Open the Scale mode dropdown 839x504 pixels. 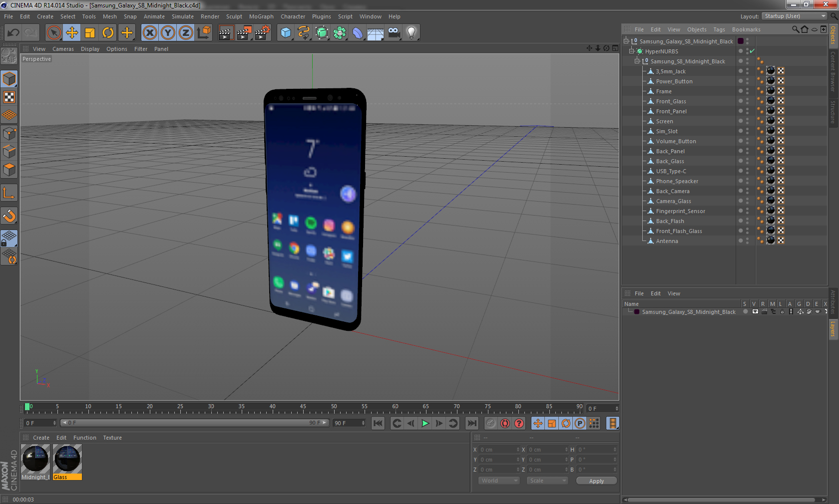[547, 481]
